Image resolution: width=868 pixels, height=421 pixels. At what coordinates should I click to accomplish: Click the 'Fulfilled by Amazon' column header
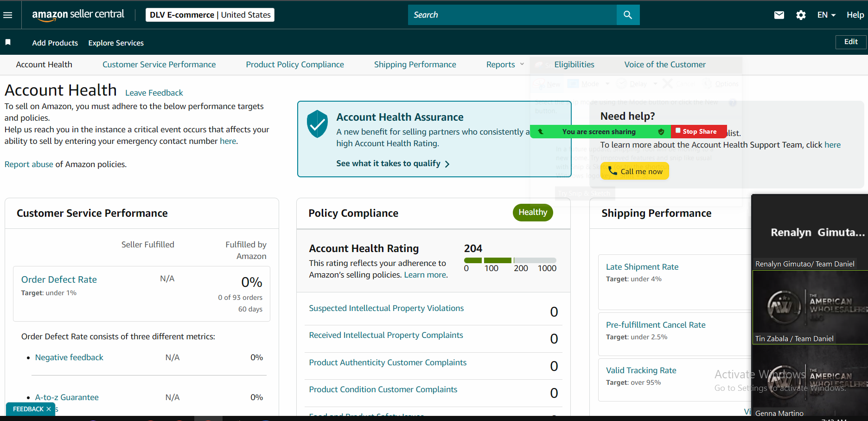[246, 250]
